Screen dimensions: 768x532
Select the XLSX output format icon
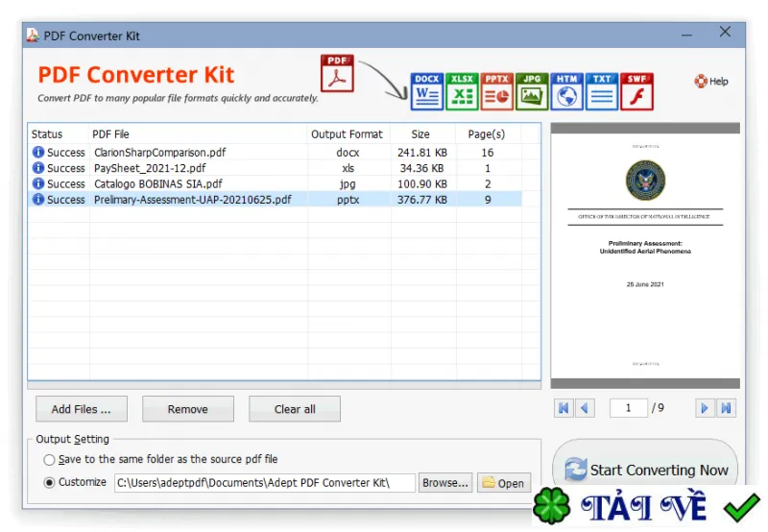click(462, 91)
